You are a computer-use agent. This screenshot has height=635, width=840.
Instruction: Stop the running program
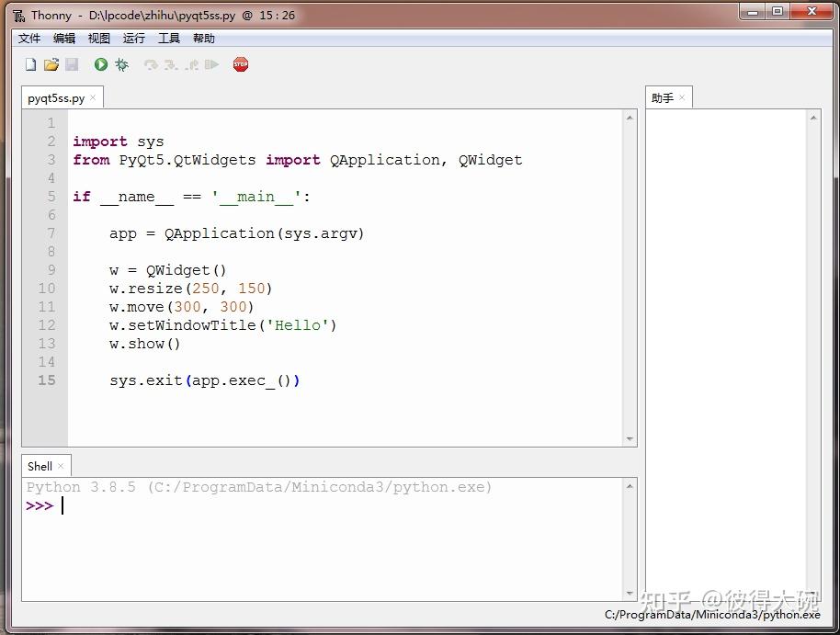[x=240, y=64]
